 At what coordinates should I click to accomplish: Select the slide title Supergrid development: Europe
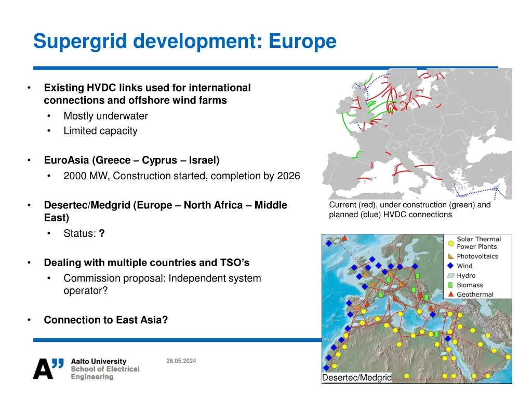point(184,41)
